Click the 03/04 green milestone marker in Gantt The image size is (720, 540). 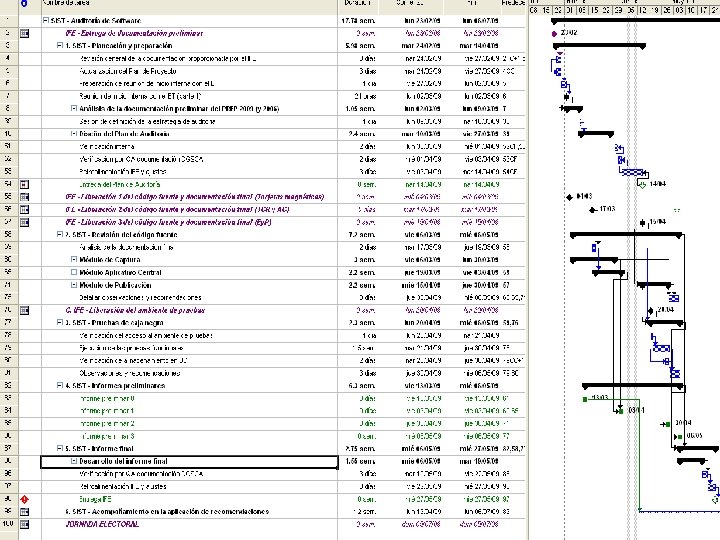point(621,411)
